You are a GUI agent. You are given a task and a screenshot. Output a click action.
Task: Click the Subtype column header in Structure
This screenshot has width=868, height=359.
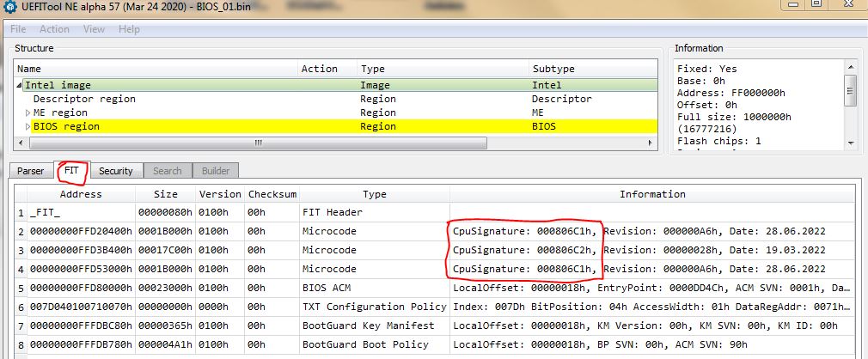(594, 70)
